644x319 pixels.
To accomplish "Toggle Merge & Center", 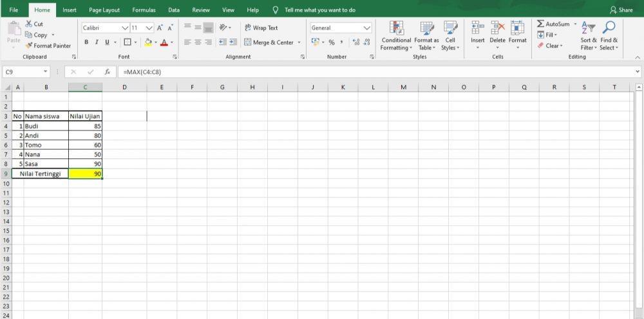I will point(269,42).
